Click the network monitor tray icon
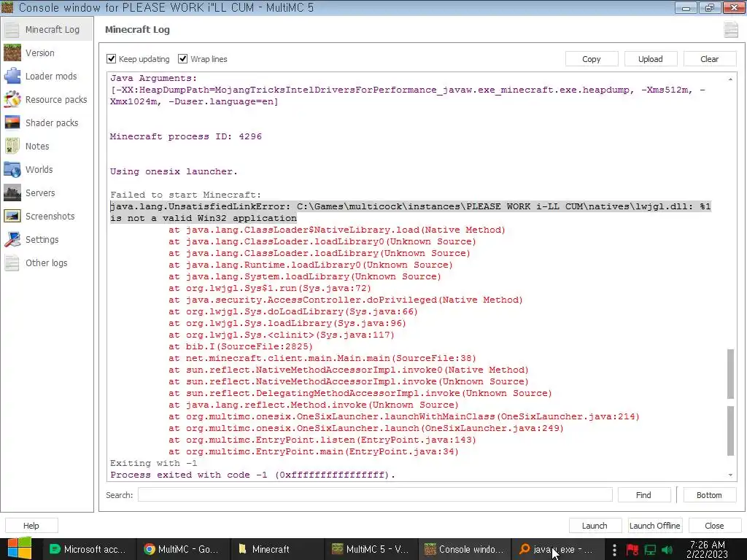Screen dimensions: 747x560 pos(650,550)
